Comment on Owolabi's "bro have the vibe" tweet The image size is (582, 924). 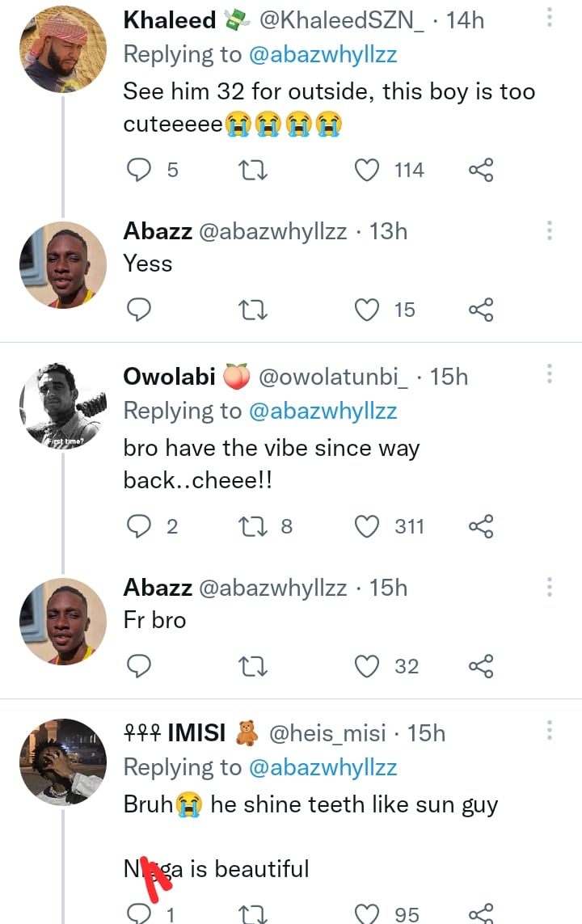[x=141, y=526]
